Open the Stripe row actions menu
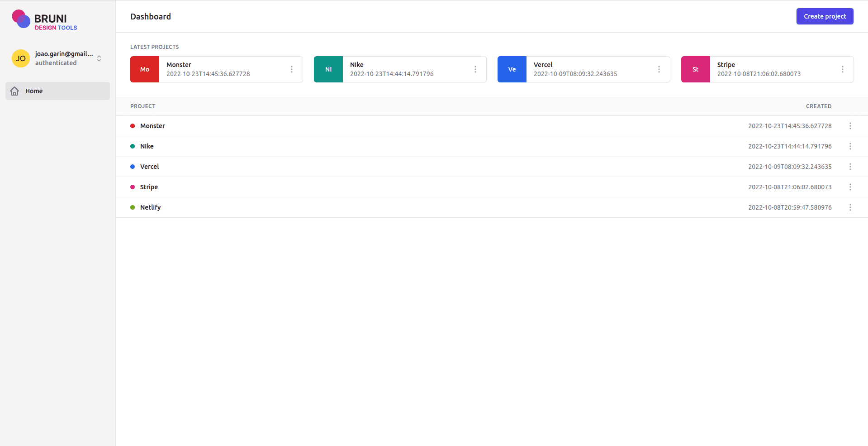868x446 pixels. pyautogui.click(x=850, y=187)
